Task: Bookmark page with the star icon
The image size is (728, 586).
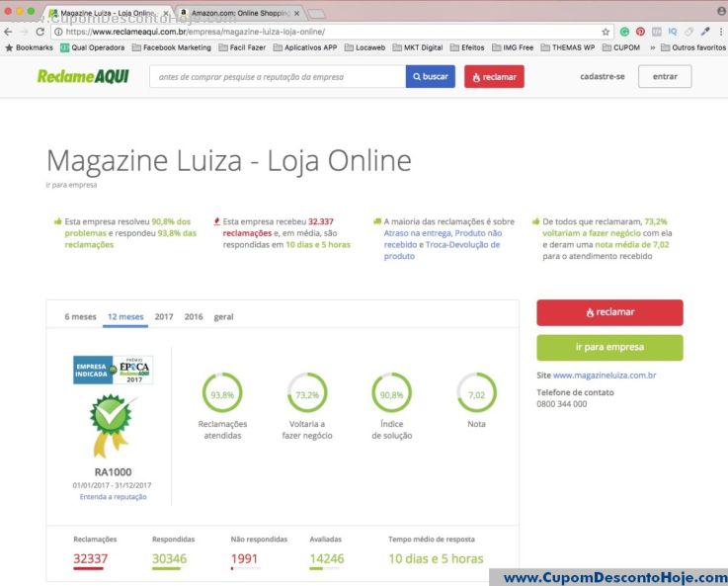Action: click(606, 32)
